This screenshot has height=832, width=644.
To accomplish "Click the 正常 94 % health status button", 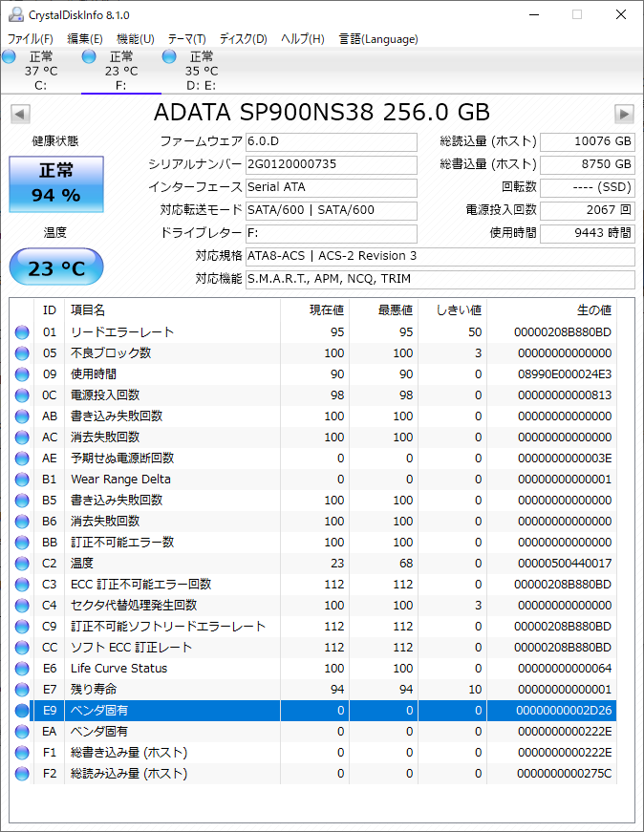I will click(56, 184).
